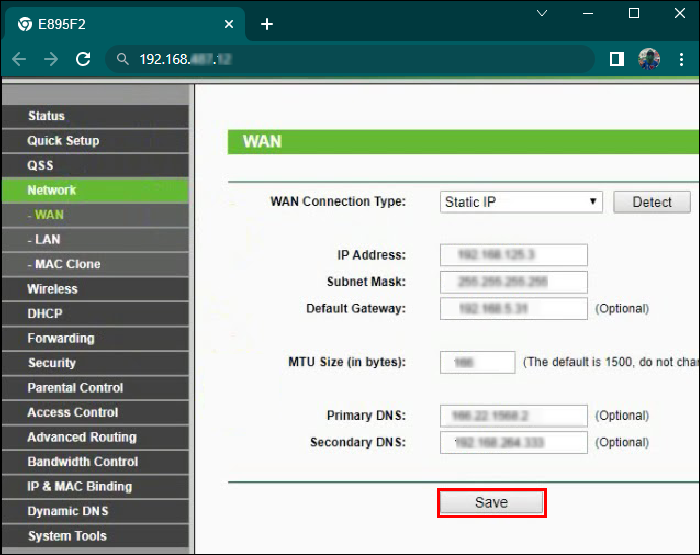Viewport: 700px width, 555px height.
Task: Click the MTU Size field
Action: (x=478, y=362)
